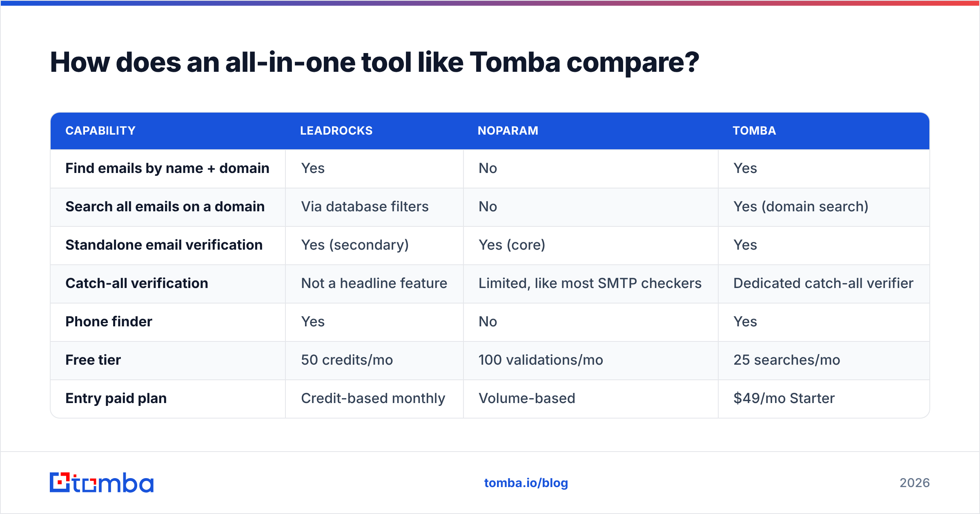This screenshot has height=514, width=980.
Task: Click Leadrocks 'Yes' in Phone finder row
Action: (x=313, y=321)
